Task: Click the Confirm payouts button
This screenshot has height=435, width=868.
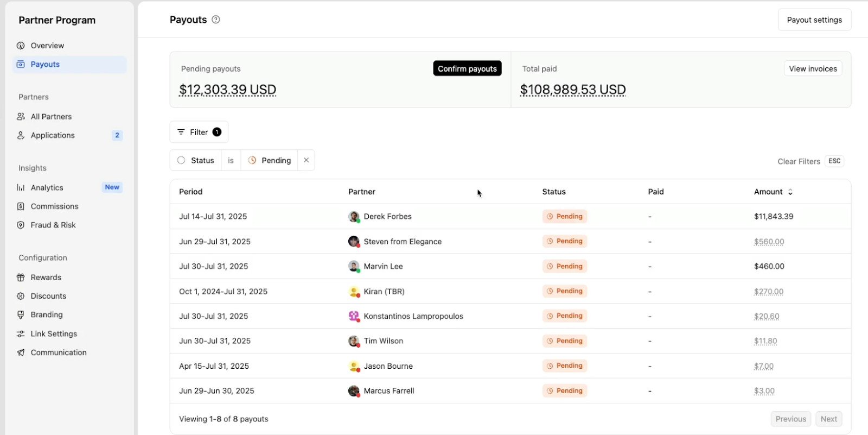Action: click(x=467, y=68)
